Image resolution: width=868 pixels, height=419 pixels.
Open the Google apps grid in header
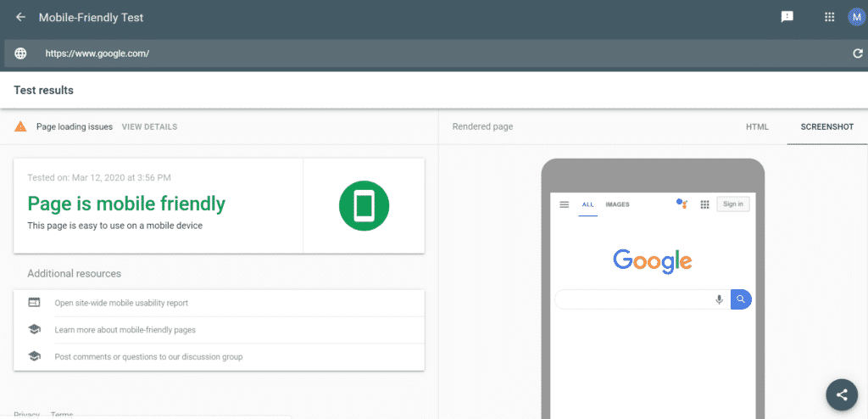[x=829, y=17]
